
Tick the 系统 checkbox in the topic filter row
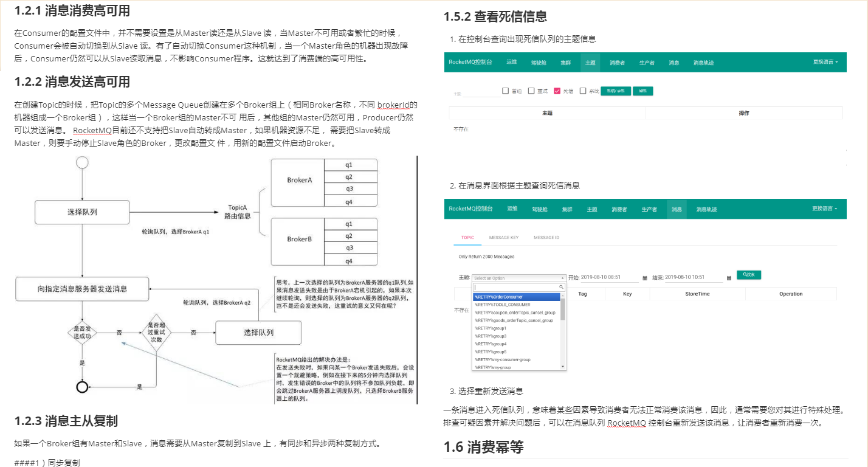click(x=583, y=91)
